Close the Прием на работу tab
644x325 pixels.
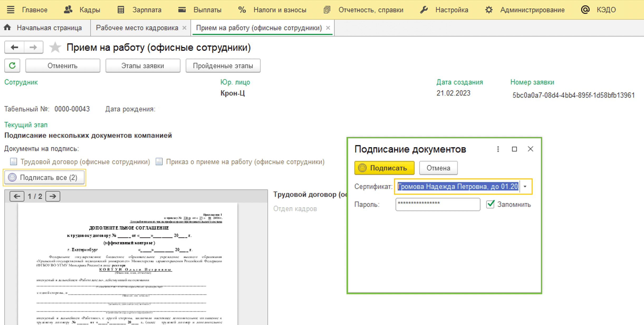328,28
